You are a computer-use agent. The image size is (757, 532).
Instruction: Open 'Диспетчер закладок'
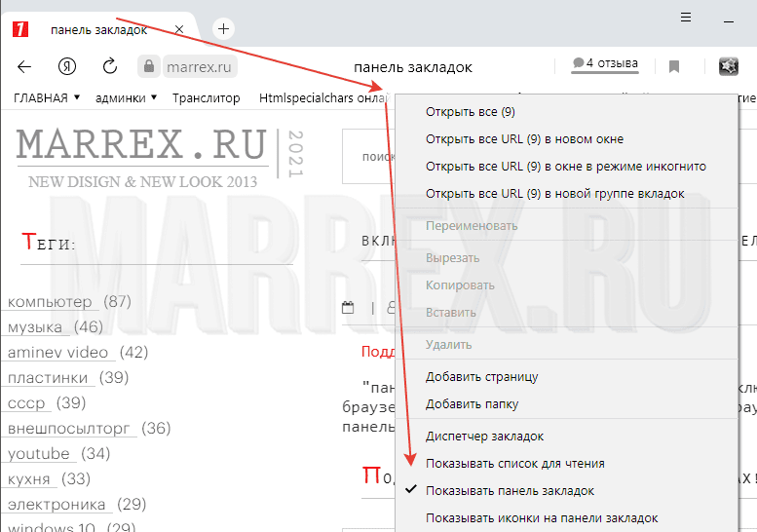click(567, 436)
